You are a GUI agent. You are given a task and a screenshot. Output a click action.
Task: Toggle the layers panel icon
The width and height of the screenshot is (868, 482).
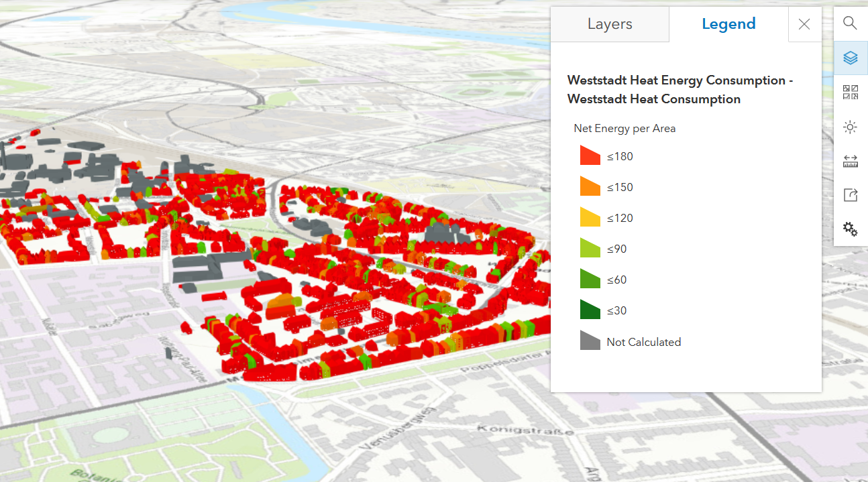pos(850,58)
